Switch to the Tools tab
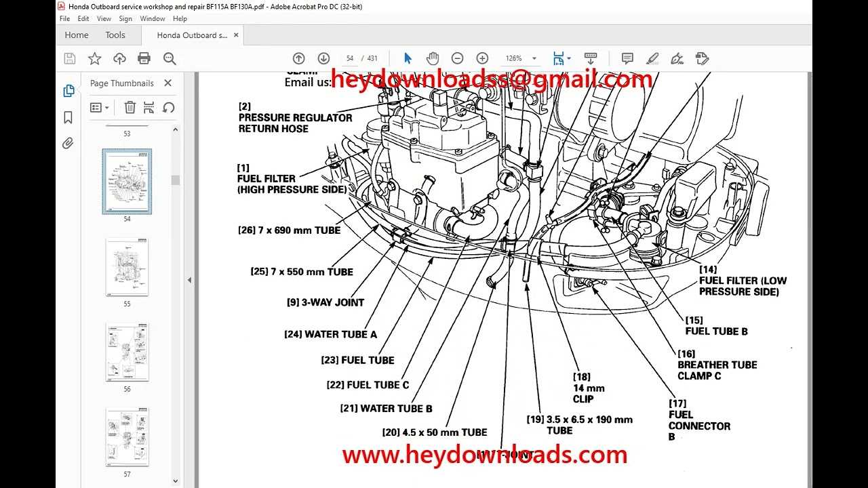This screenshot has height=488, width=868. [115, 35]
